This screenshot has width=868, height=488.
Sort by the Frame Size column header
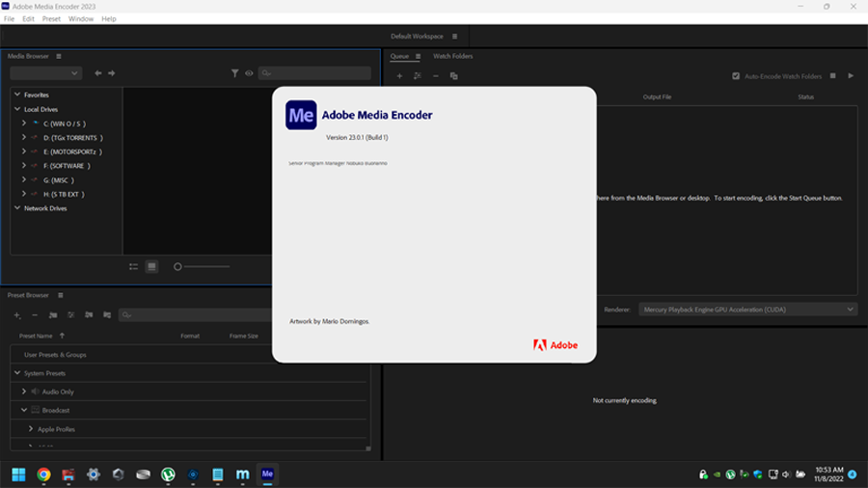(x=244, y=336)
